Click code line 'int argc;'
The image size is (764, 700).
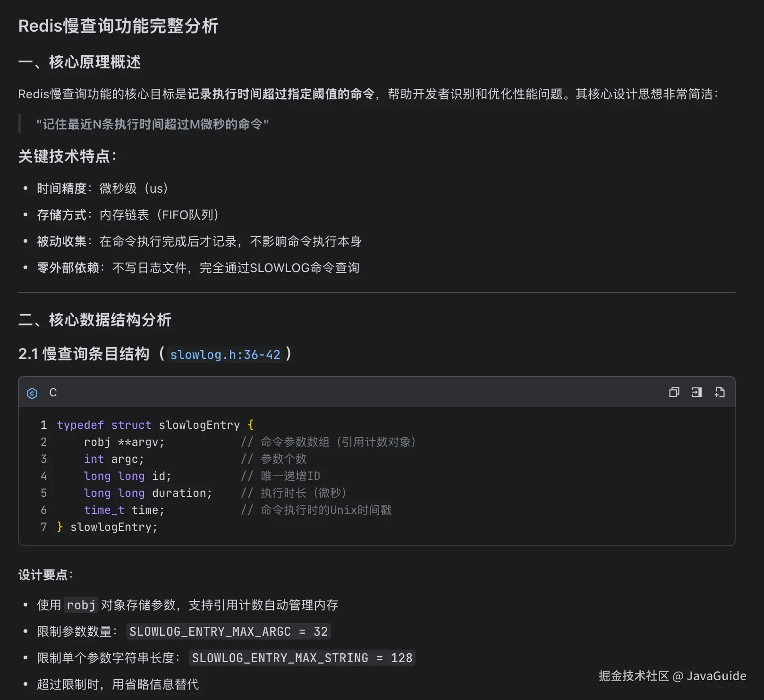114,459
